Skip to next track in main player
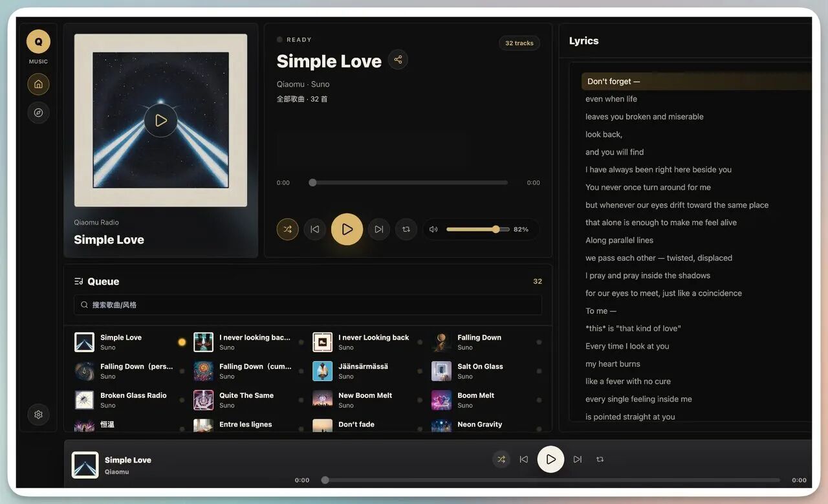 [x=379, y=229]
